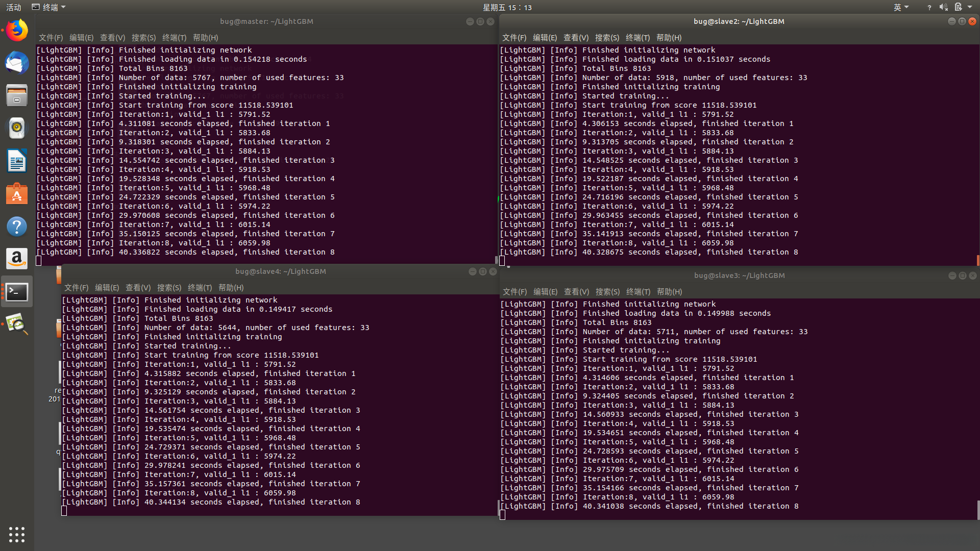Viewport: 980px width, 551px height.
Task: Open 终端(T) menu in slave4 terminal
Action: pyautogui.click(x=200, y=288)
